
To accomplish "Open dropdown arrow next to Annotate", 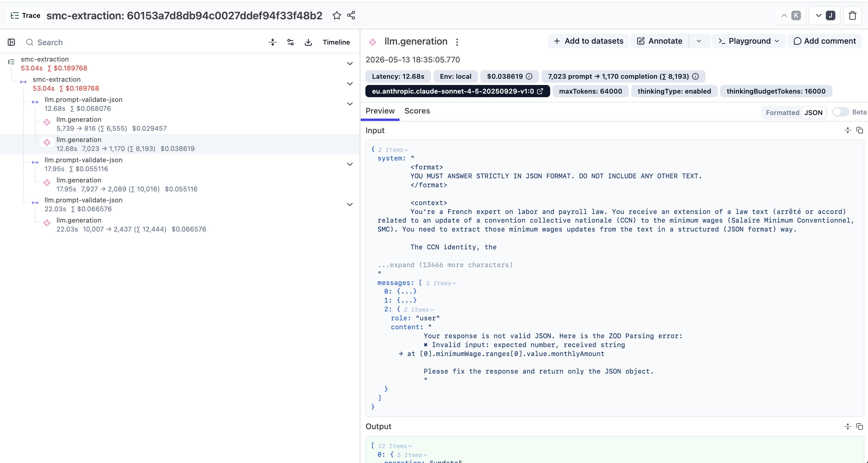I will (x=699, y=41).
